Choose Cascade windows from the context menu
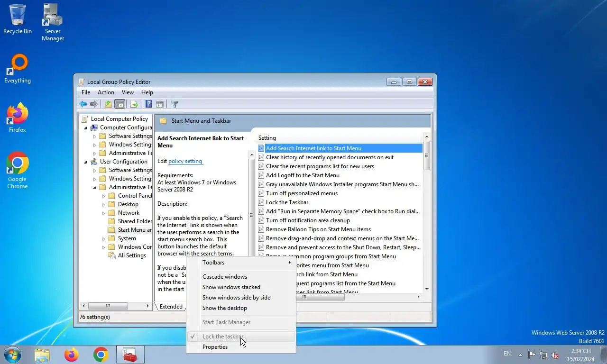The height and width of the screenshot is (364, 607). 240,277
